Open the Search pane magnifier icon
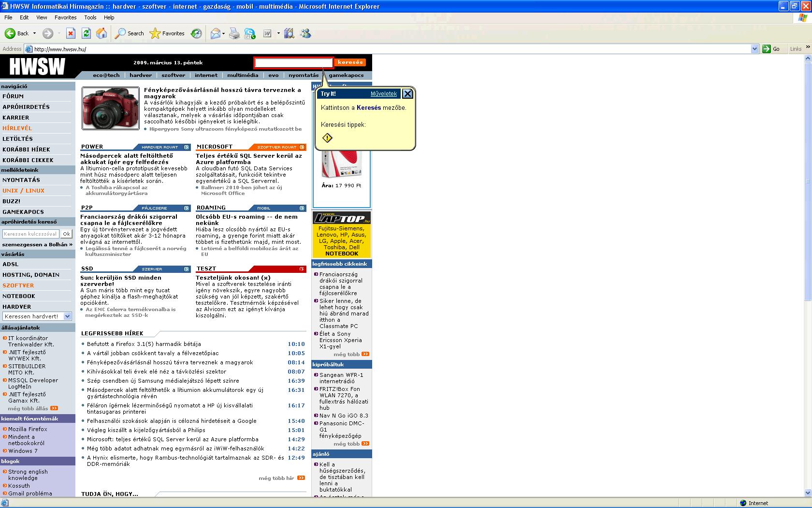The width and height of the screenshot is (812, 508). click(x=120, y=33)
